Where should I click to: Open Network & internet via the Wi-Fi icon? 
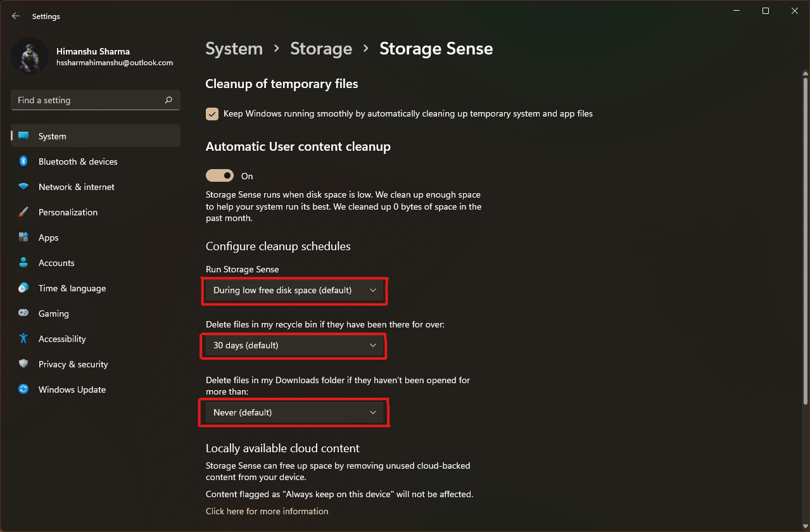pos(23,187)
